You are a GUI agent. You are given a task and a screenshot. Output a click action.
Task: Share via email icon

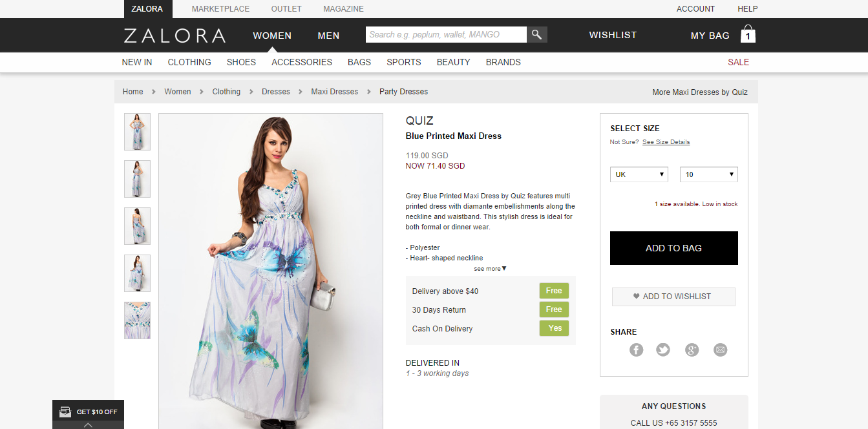(x=721, y=350)
